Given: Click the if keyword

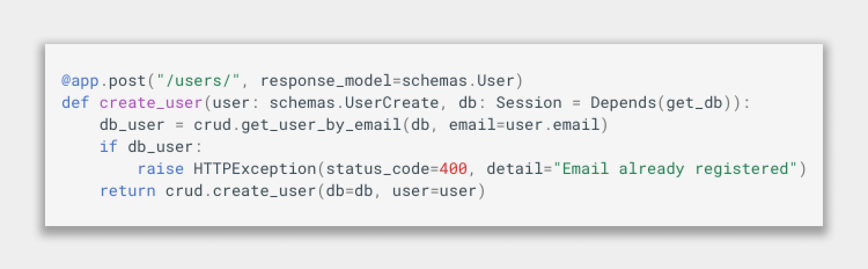Looking at the screenshot, I should 108,147.
